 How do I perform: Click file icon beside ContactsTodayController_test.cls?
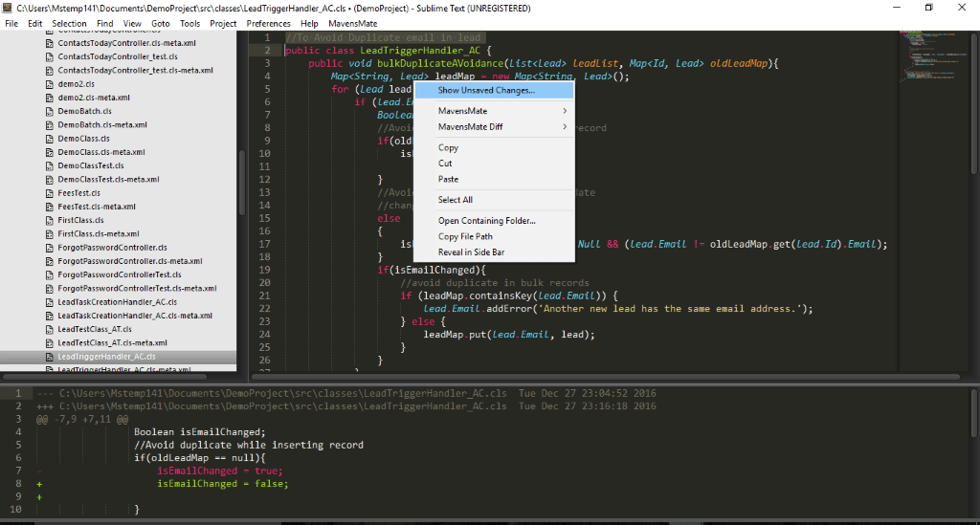point(50,56)
